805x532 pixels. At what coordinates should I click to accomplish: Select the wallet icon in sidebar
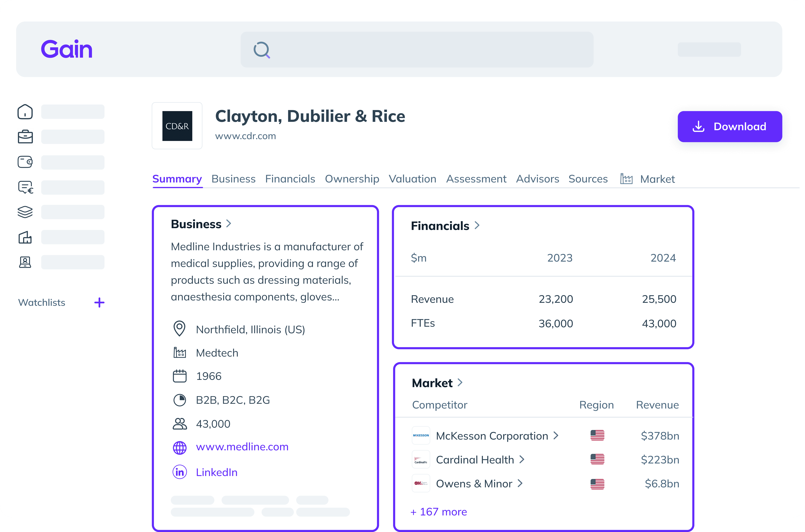pos(25,162)
